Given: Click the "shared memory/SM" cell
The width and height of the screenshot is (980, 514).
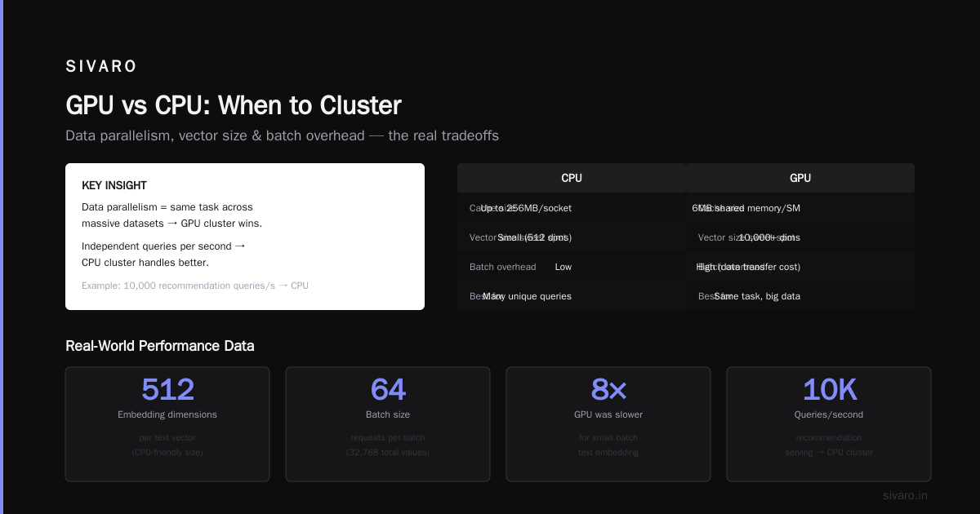Looking at the screenshot, I should (x=746, y=208).
